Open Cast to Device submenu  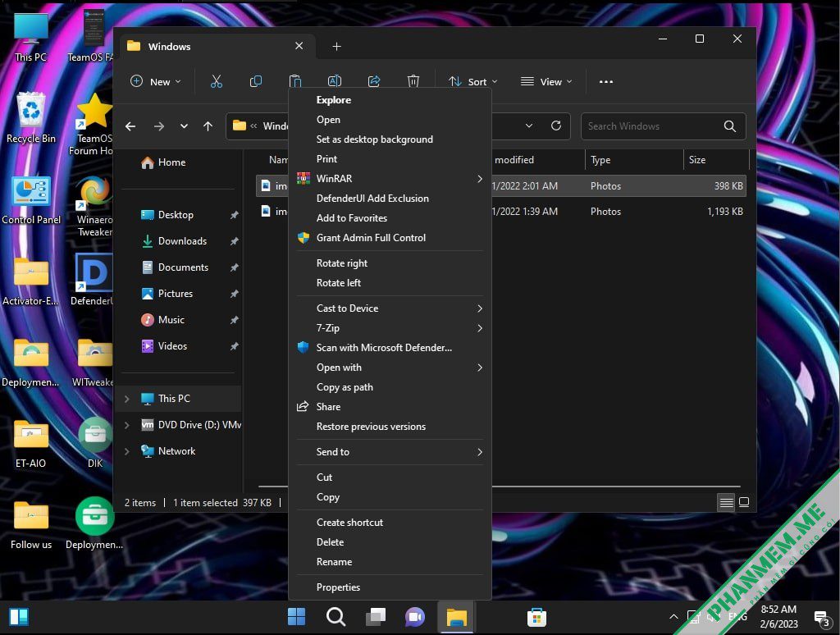tap(390, 308)
